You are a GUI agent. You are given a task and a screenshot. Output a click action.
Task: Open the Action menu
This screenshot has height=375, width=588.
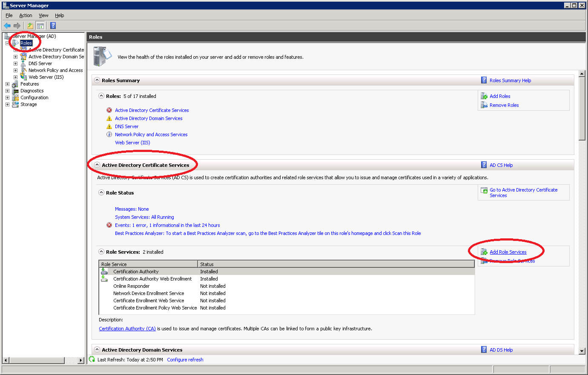[x=26, y=15]
